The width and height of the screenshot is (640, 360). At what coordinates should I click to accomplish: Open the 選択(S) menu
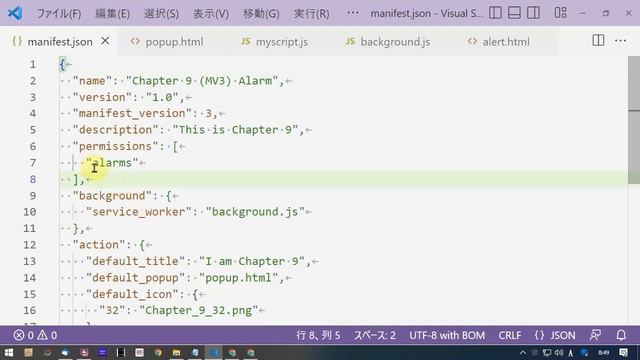coord(161,13)
